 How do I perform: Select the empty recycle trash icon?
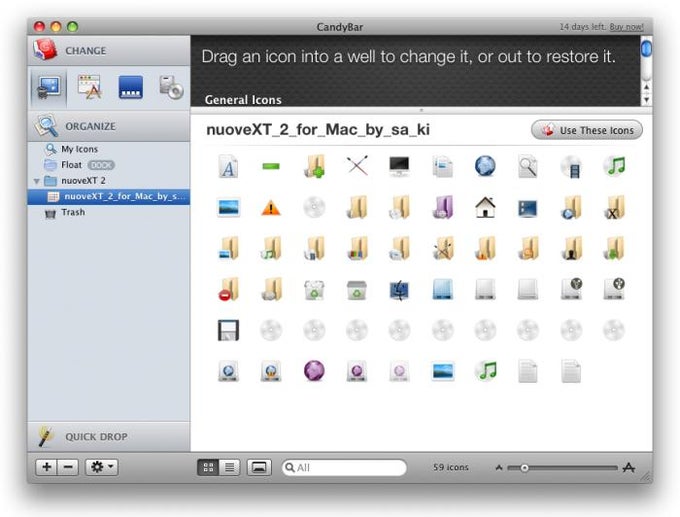356,290
